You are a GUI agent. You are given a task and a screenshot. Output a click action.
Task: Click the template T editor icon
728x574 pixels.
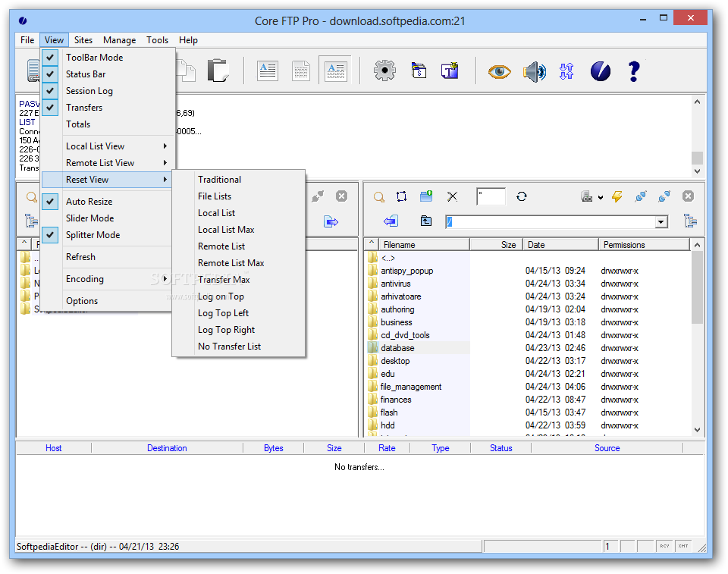[450, 71]
